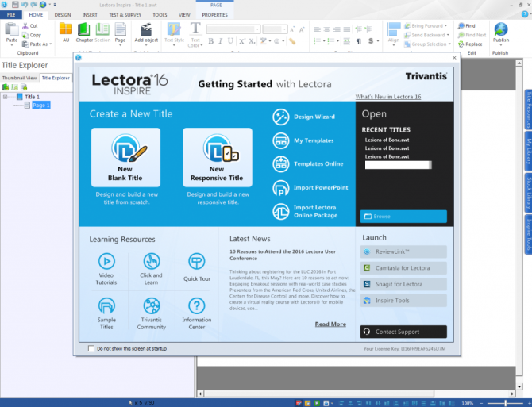Click the Contact Support button
The height and width of the screenshot is (407, 532).
(403, 332)
